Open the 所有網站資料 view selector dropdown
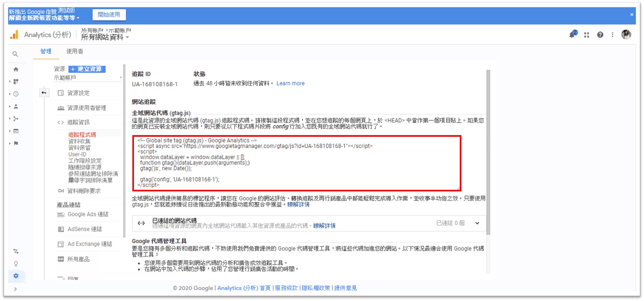 click(105, 37)
